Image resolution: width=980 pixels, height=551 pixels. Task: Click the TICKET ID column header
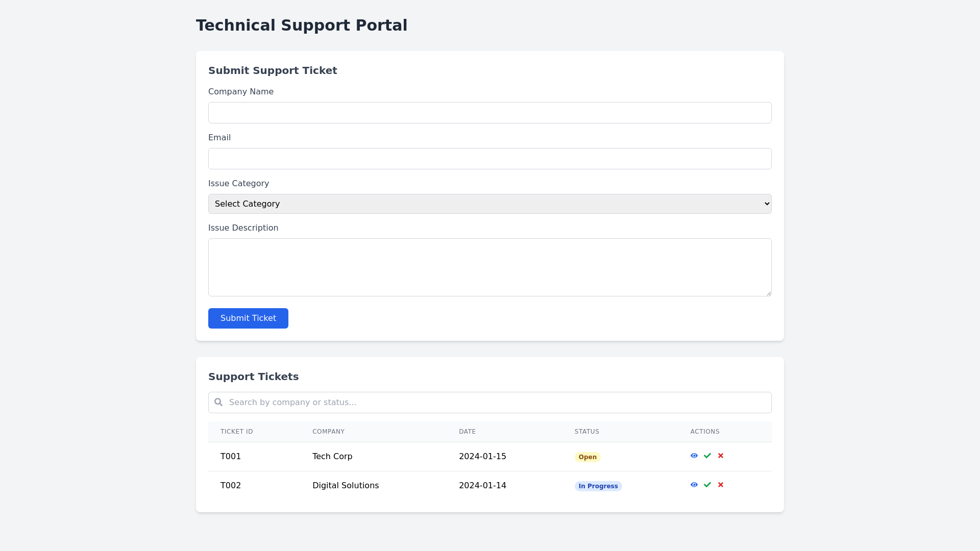click(236, 432)
